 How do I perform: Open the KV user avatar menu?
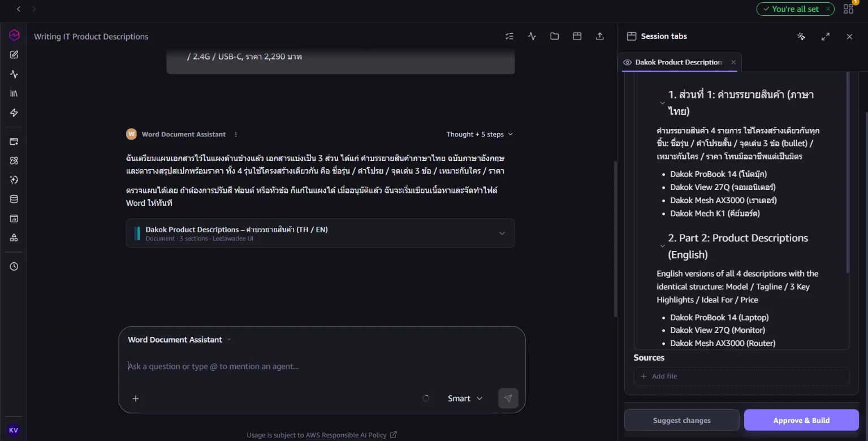coord(14,430)
